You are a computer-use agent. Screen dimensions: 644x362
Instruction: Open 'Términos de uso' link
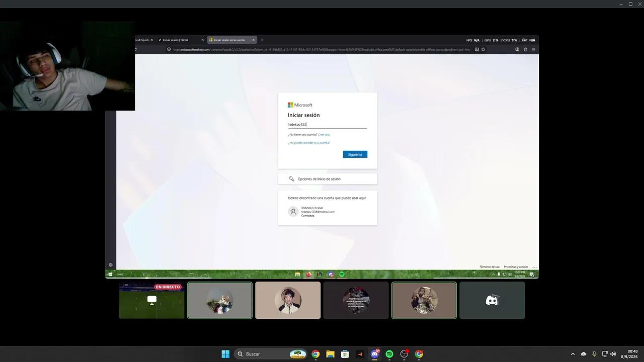[x=490, y=267]
